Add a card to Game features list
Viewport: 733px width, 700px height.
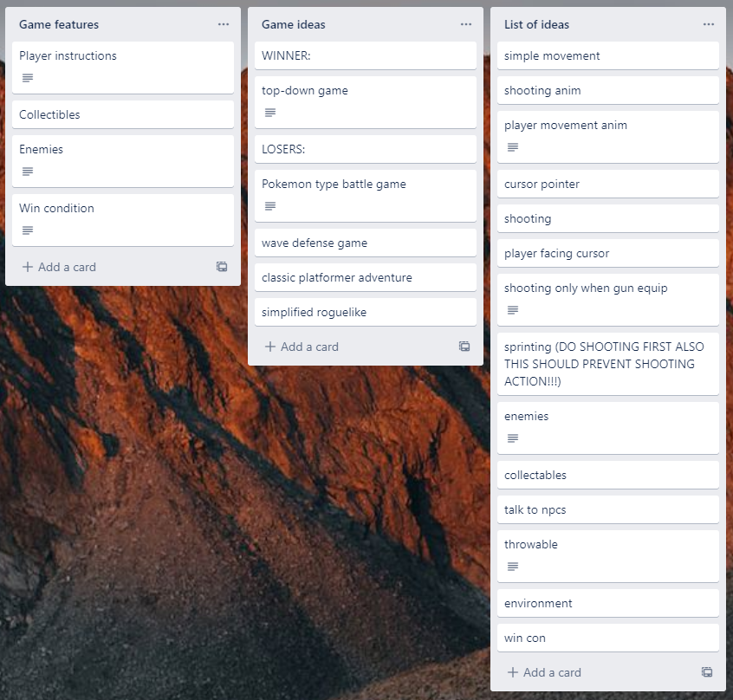(x=59, y=267)
